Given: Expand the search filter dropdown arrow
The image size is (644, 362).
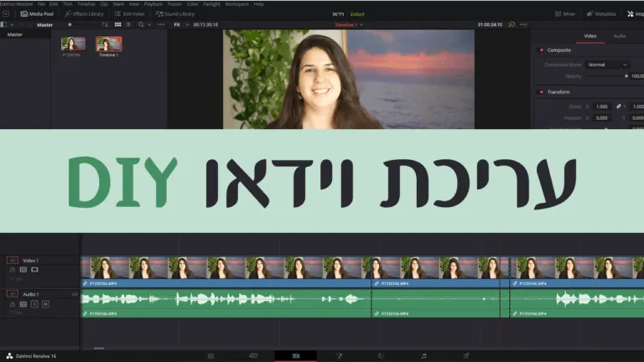Looking at the screenshot, I should click(x=149, y=24).
